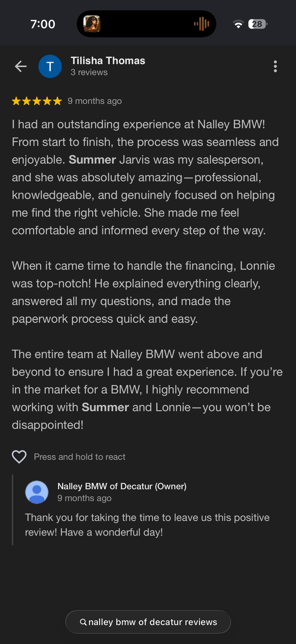This screenshot has height=644, width=296.
Task: Click Press and hold to react label
Action: pyautogui.click(x=80, y=457)
